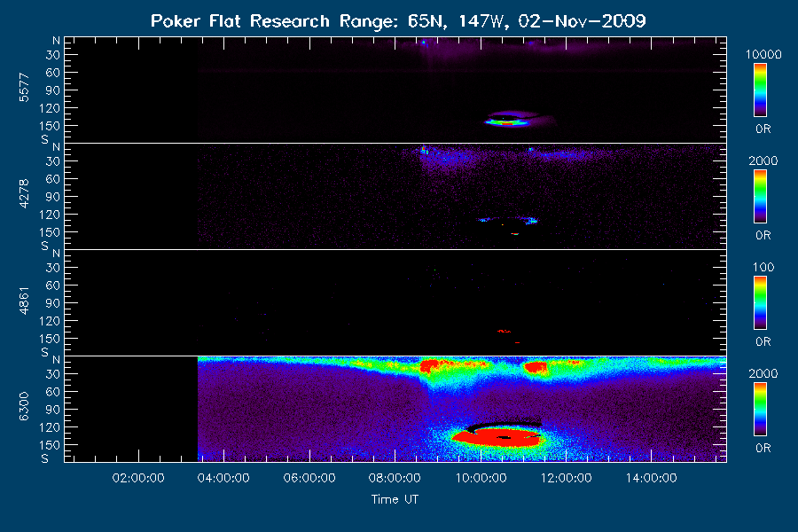The height and width of the screenshot is (532, 798).
Task: Click the 0R label under the 4861 color bar
Action: [x=763, y=341]
